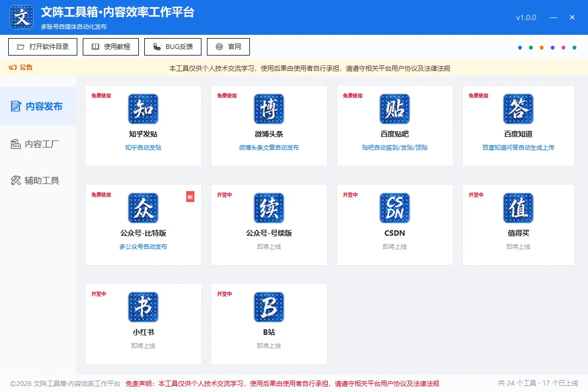Image resolution: width=588 pixels, height=392 pixels.
Task: Select the pink theme color dot
Action: [563, 48]
